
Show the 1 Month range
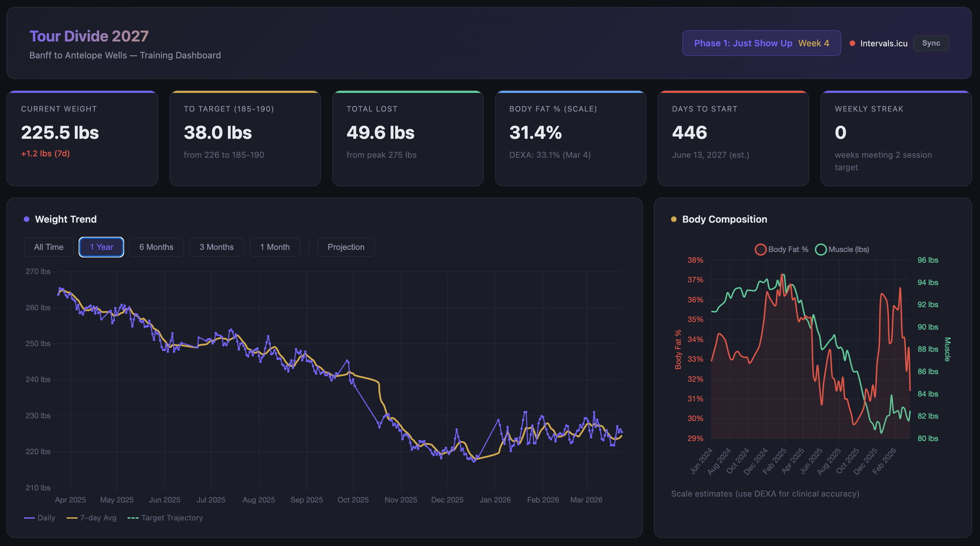[275, 247]
